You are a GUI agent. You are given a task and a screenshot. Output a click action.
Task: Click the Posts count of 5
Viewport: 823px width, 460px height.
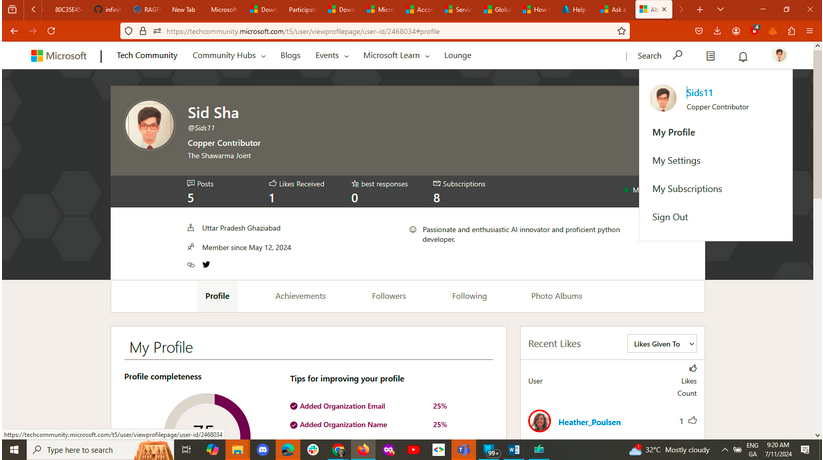[191, 198]
